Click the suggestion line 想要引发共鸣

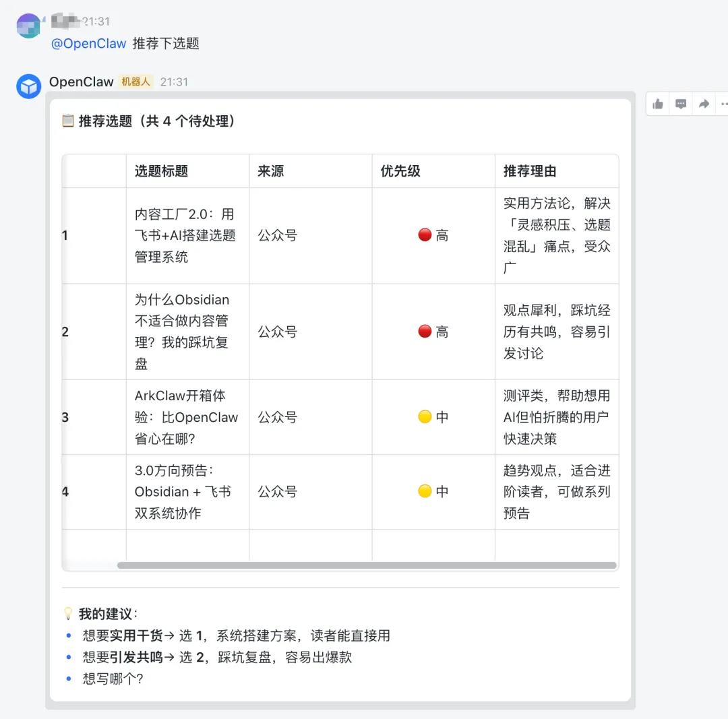[x=217, y=657]
